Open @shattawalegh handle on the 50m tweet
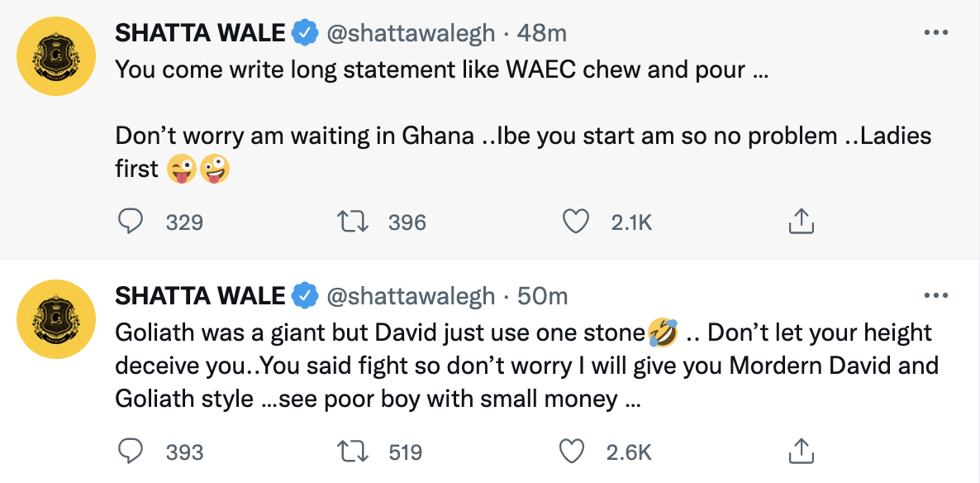Viewport: 980px width, 483px height. [412, 295]
